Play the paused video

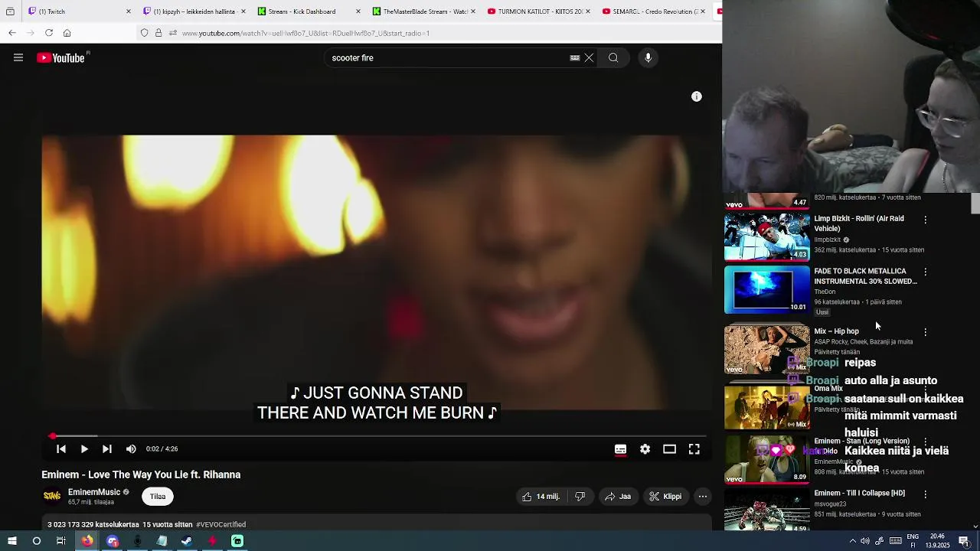[84, 449]
